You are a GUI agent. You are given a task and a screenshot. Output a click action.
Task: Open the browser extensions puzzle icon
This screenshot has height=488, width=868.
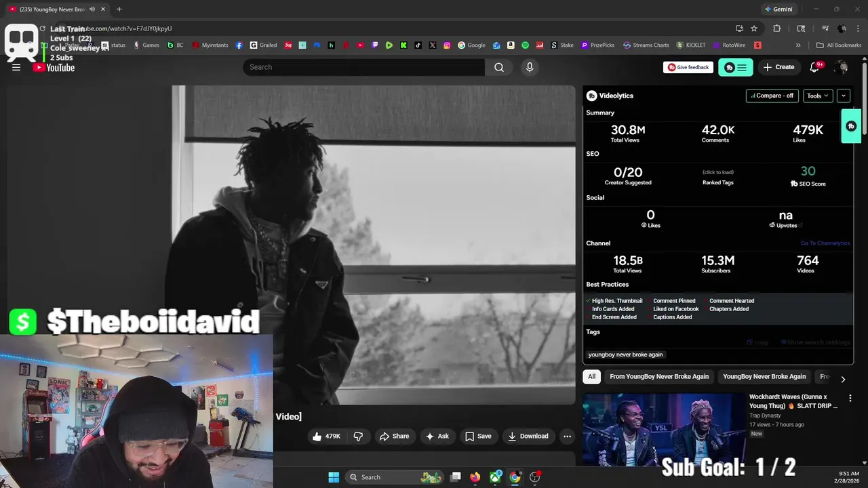coord(777,28)
